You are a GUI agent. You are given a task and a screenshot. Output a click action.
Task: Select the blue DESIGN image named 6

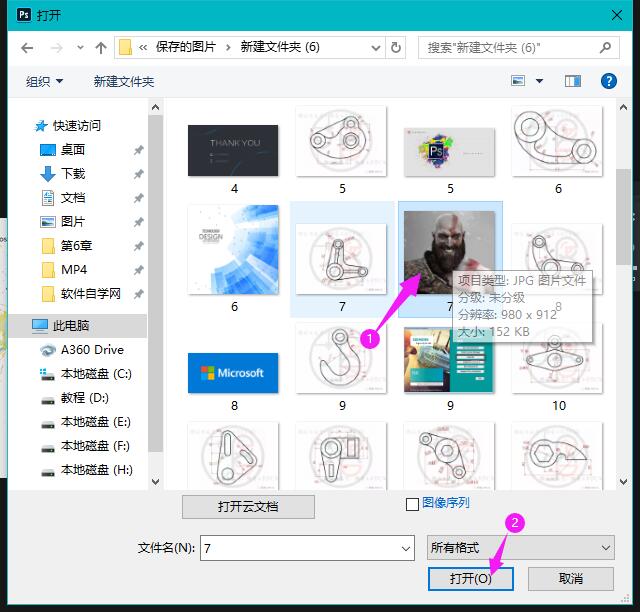click(233, 249)
